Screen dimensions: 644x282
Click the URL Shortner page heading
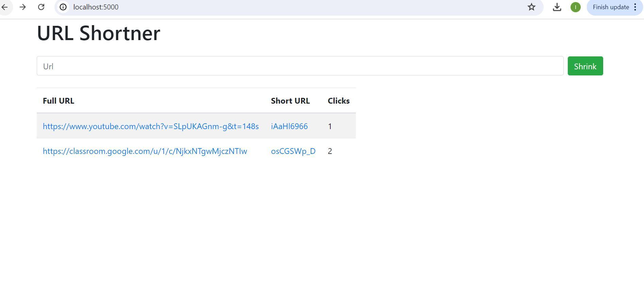(98, 33)
